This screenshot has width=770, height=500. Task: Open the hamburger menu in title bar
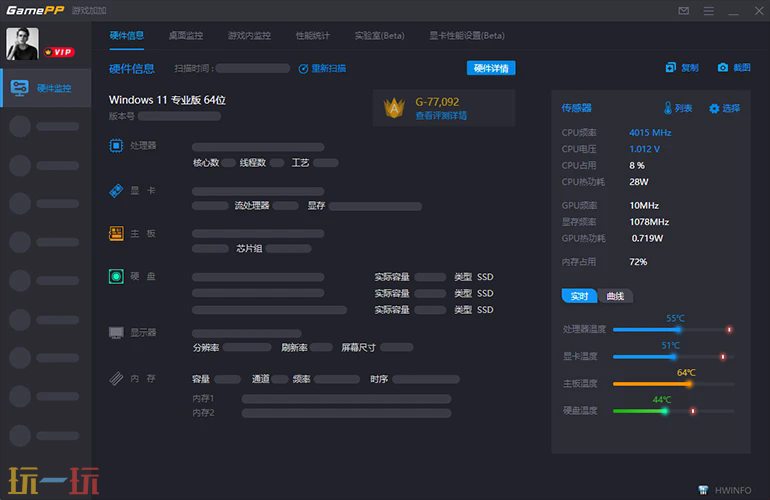pos(709,11)
